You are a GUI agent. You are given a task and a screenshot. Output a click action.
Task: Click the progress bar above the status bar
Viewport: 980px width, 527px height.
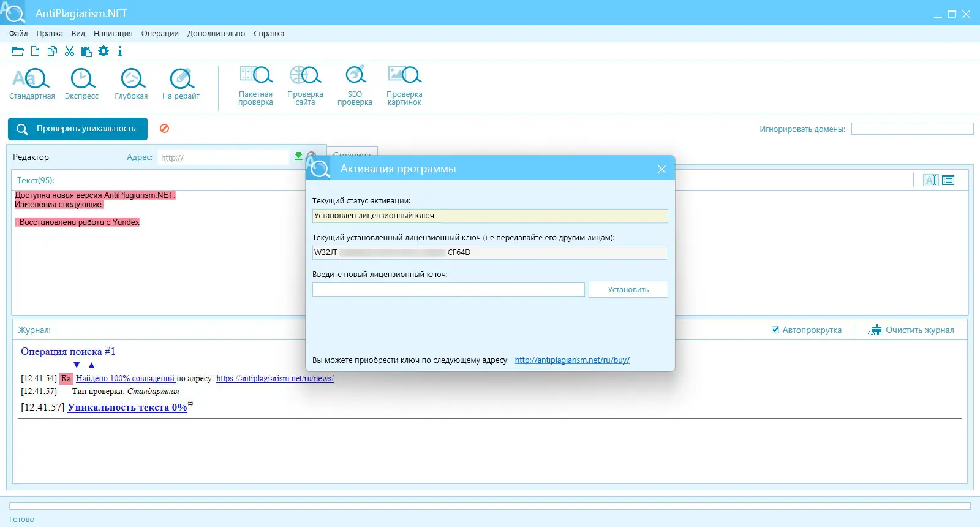point(490,506)
